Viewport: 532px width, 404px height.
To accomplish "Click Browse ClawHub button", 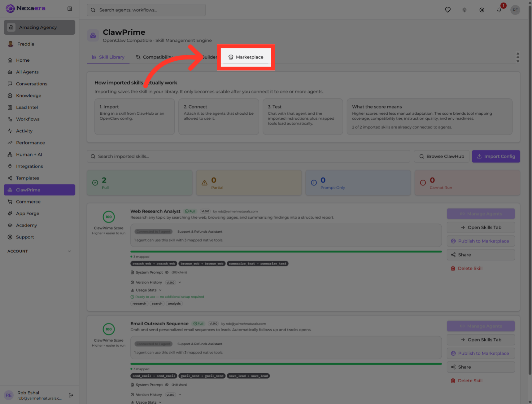I will tap(442, 156).
